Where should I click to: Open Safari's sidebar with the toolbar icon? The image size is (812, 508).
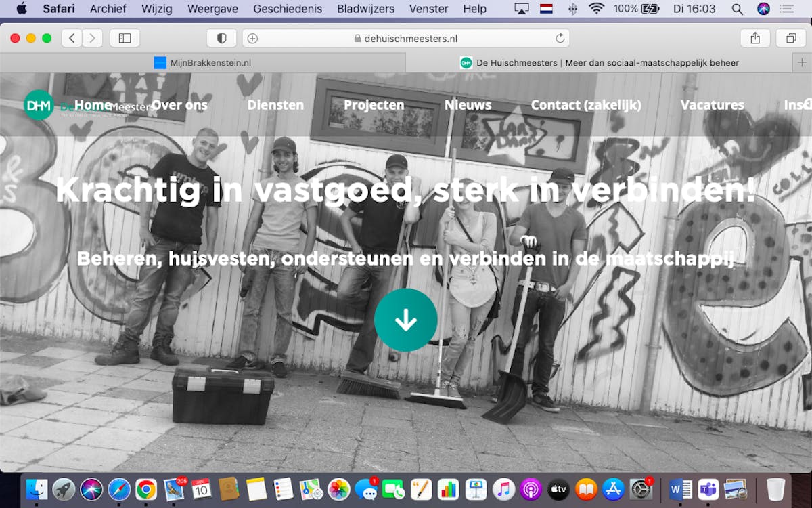pos(125,38)
